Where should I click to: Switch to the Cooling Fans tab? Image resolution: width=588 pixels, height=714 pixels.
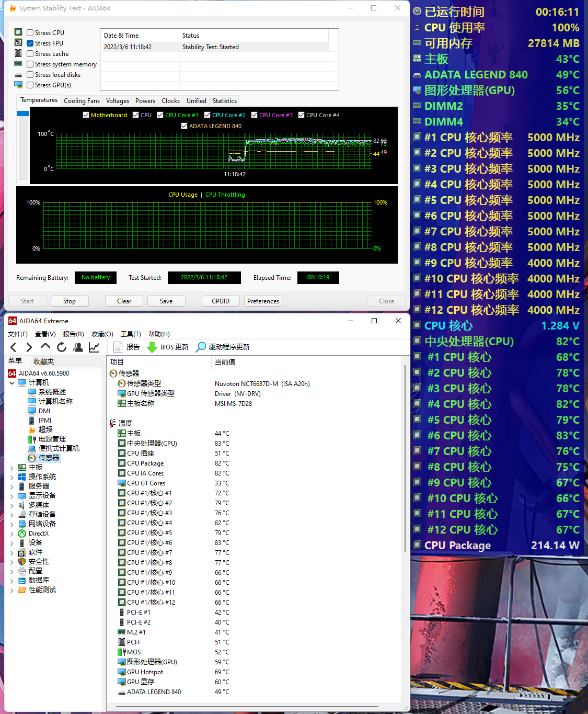click(x=82, y=101)
